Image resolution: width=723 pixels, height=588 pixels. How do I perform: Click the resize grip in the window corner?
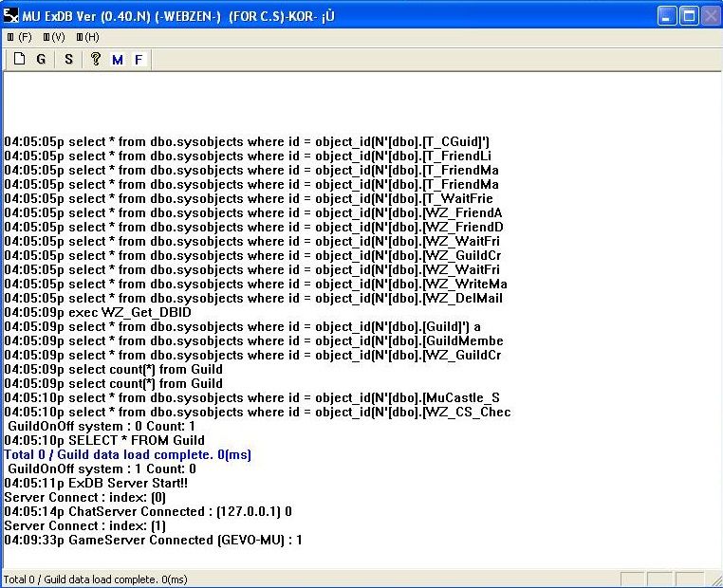click(x=714, y=579)
